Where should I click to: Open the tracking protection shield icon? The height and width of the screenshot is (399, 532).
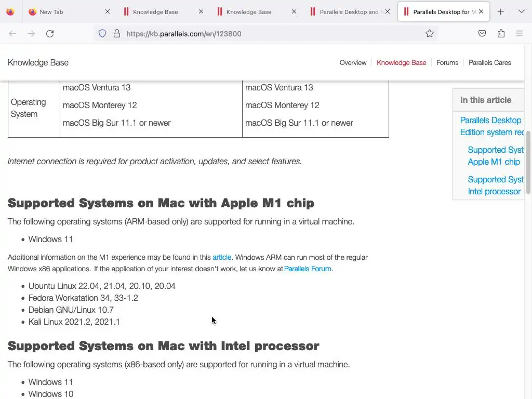click(x=102, y=34)
